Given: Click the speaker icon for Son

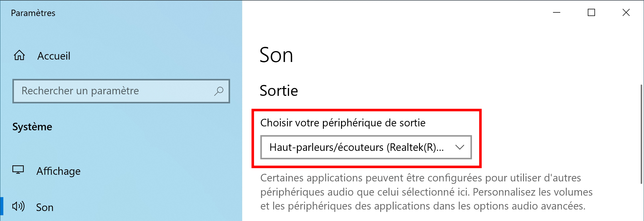Looking at the screenshot, I should (18, 206).
